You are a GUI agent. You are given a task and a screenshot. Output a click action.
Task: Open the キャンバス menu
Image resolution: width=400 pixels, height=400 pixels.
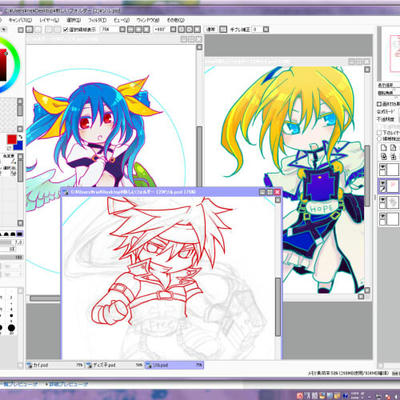click(20, 21)
